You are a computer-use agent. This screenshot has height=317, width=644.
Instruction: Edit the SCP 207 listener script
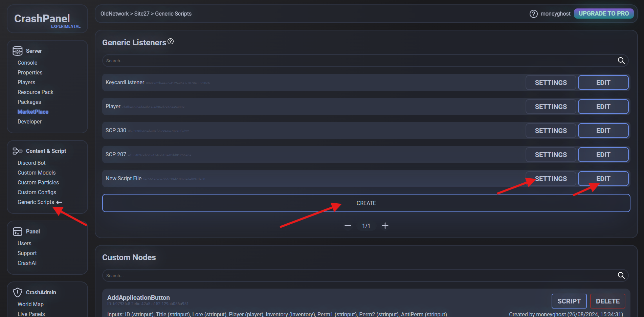click(603, 155)
